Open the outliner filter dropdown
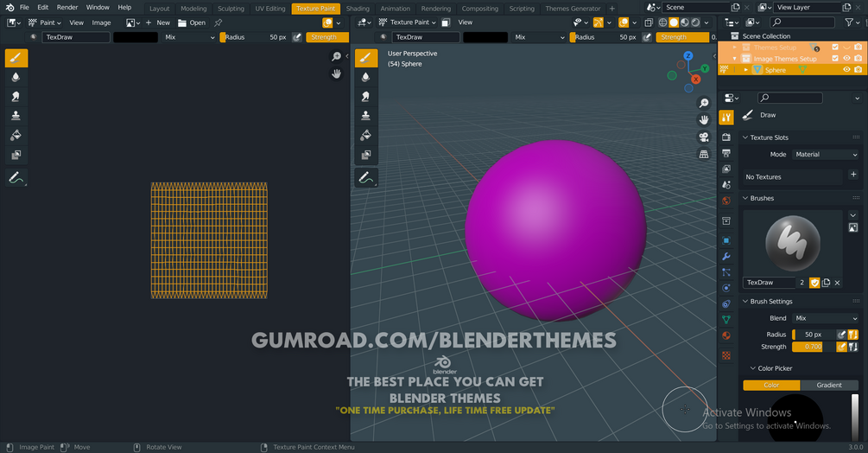The image size is (868, 453). coord(852,22)
